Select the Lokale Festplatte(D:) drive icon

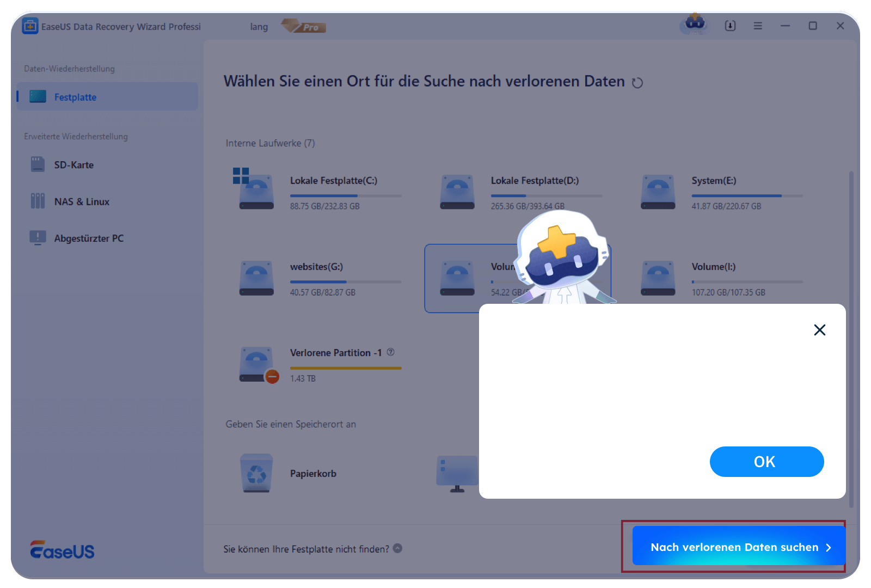pos(457,192)
